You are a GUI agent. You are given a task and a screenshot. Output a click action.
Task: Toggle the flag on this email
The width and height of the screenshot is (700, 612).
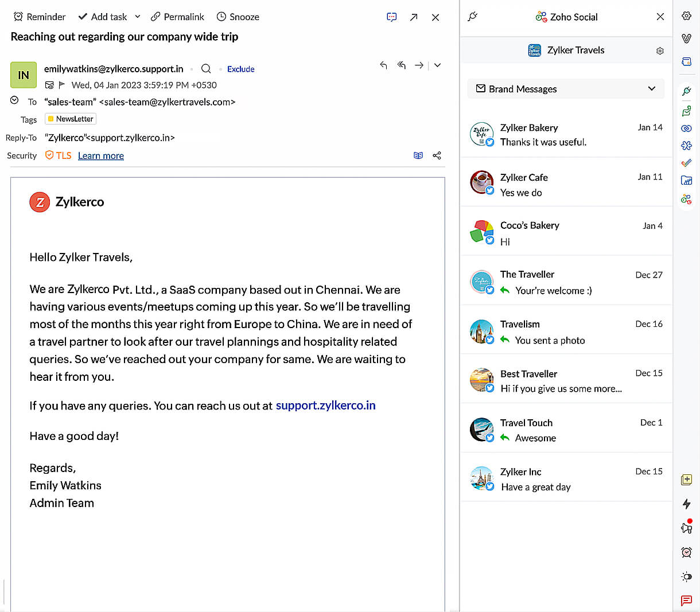62,85
